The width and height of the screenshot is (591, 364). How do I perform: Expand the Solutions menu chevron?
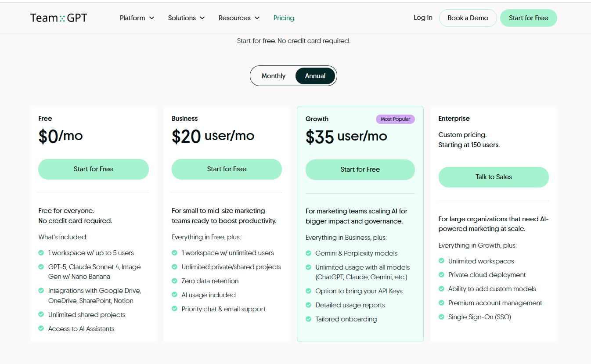pyautogui.click(x=202, y=18)
